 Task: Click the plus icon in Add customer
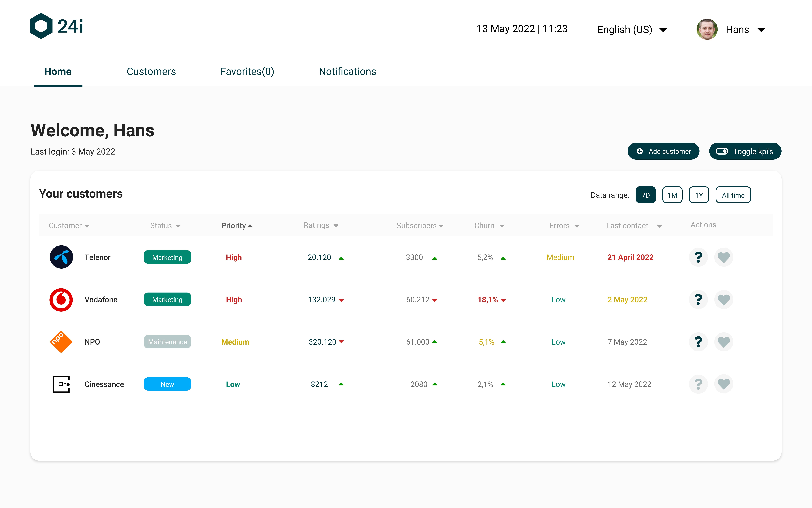pyautogui.click(x=640, y=151)
